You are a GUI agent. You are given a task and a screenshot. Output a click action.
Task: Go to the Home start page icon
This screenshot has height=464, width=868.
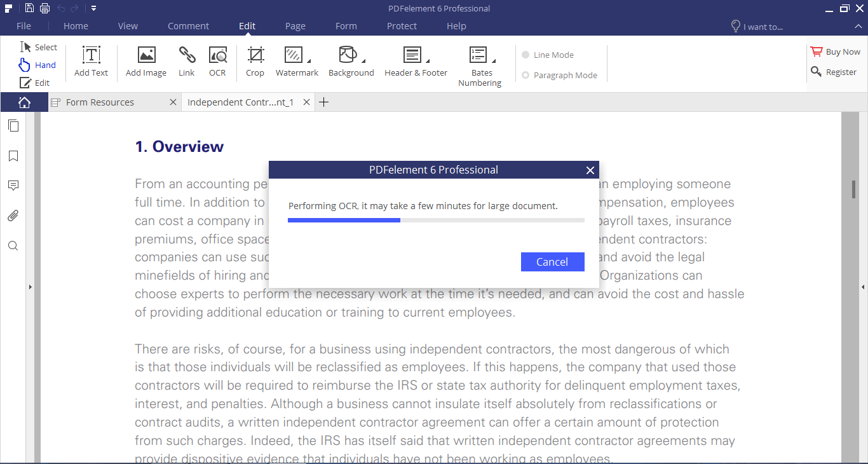[24, 102]
